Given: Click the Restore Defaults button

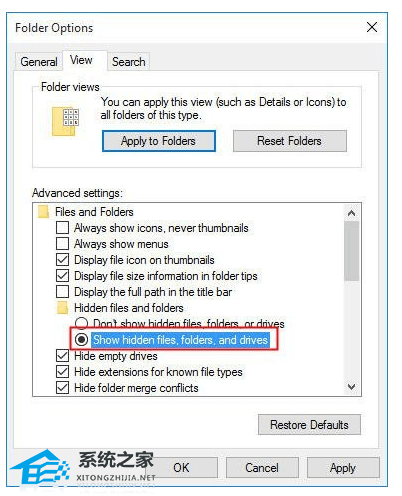Looking at the screenshot, I should [x=309, y=425].
